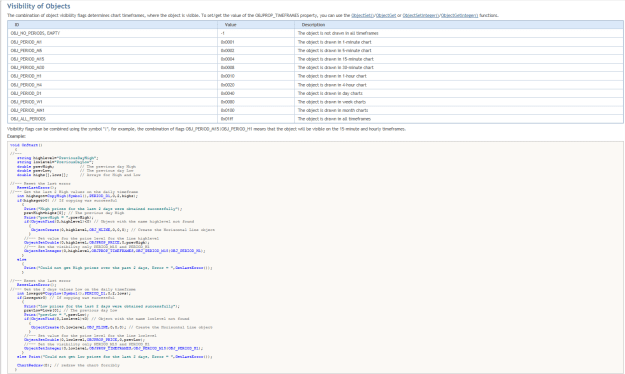Click the value '0x0002' cell

[256, 51]
